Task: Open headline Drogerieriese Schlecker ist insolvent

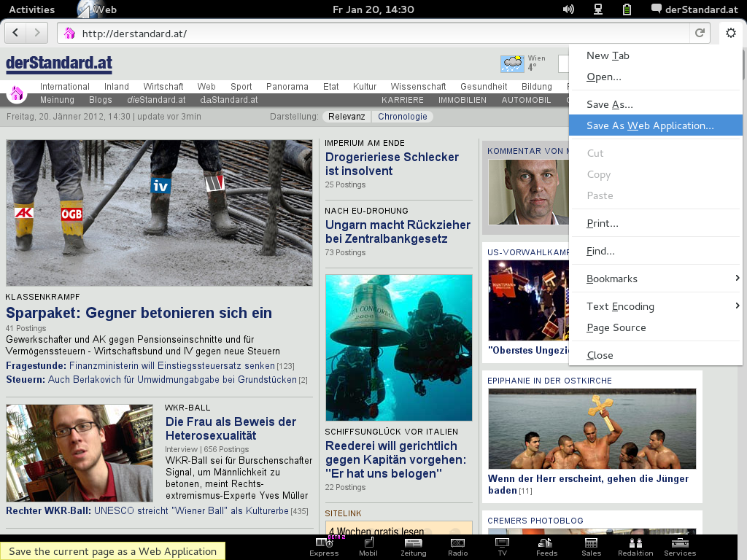Action: point(392,164)
